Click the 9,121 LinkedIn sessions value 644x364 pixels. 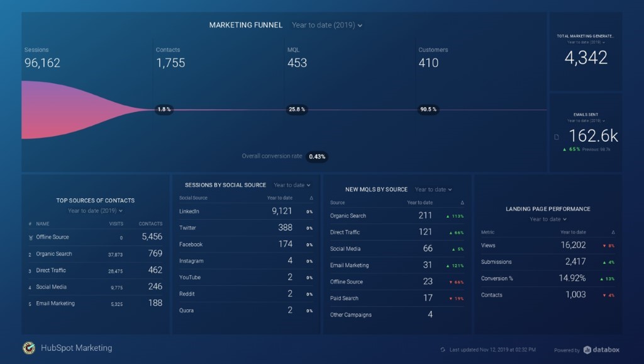point(282,211)
